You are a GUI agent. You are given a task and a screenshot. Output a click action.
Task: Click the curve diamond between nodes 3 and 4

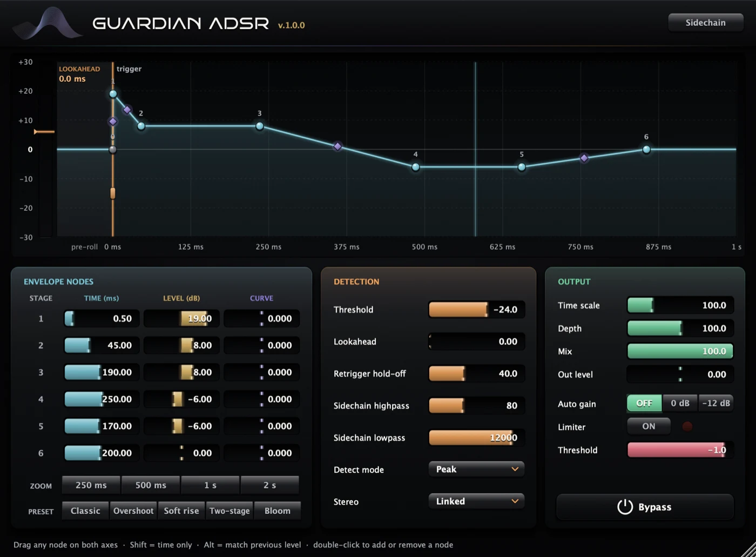coord(337,146)
